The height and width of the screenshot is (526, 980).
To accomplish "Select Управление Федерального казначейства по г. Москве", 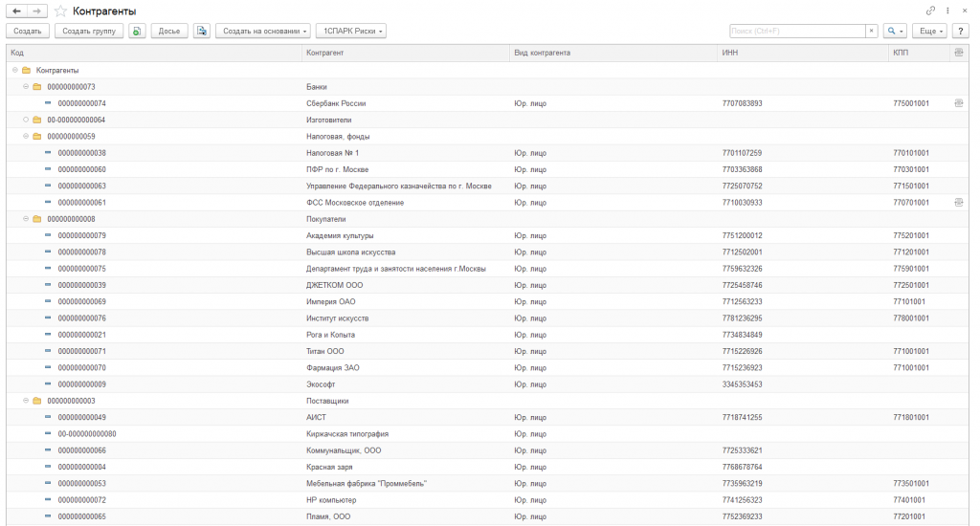I will coord(487,186).
